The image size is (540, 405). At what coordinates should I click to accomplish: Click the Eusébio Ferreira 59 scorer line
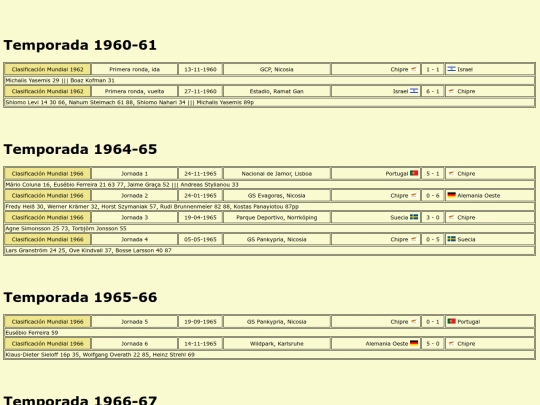pyautogui.click(x=269, y=333)
